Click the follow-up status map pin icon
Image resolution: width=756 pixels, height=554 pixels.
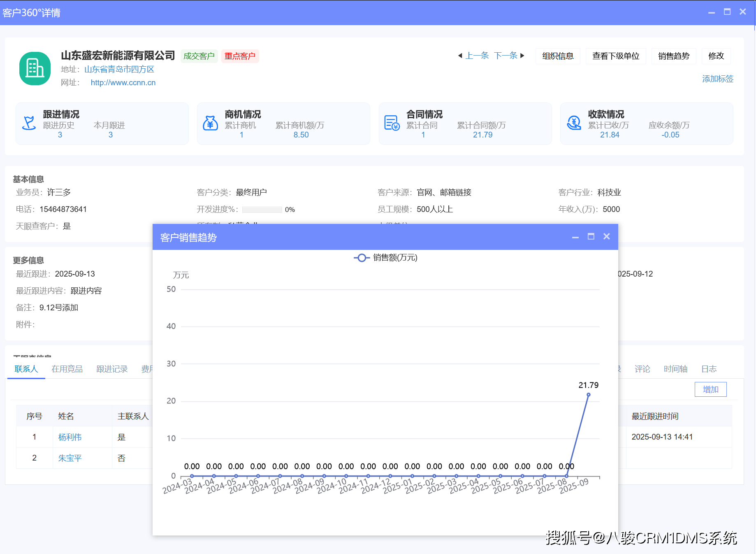click(x=29, y=123)
